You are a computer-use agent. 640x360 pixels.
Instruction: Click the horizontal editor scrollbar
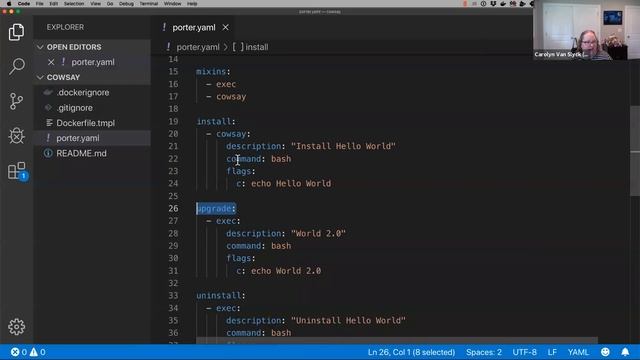click(397, 340)
